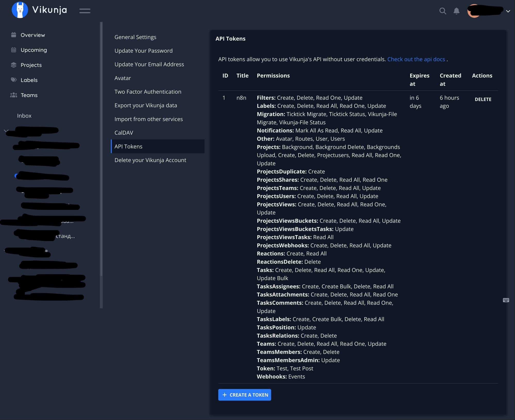Click the Labels tags icon

coord(14,80)
